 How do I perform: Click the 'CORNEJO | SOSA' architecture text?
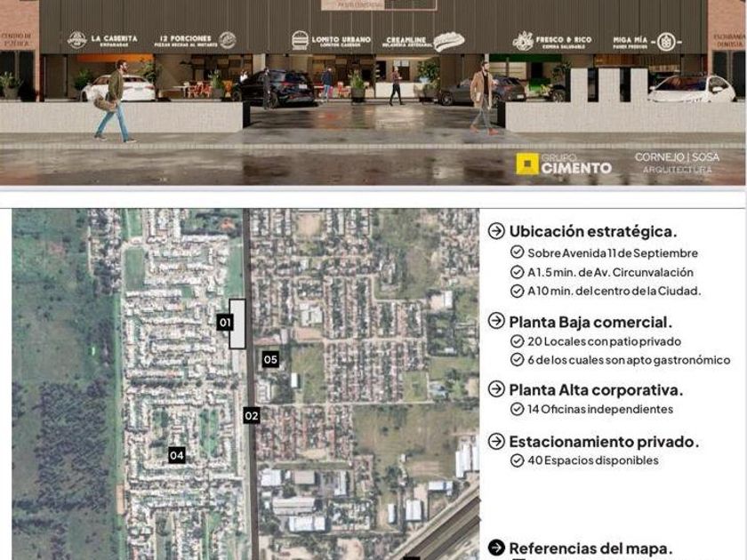[x=677, y=157]
